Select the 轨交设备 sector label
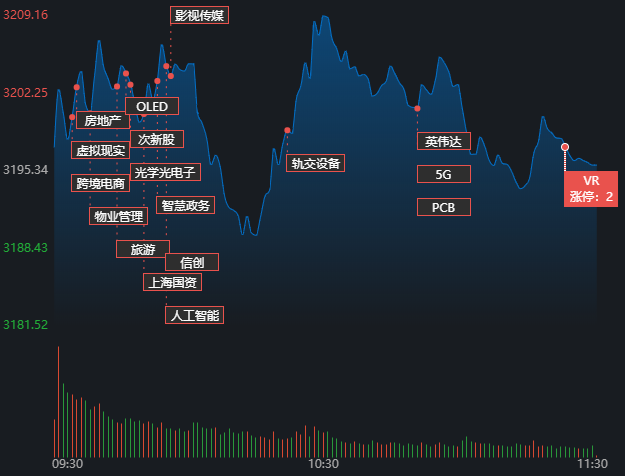Screen dimensions: 625x476 (315, 163)
